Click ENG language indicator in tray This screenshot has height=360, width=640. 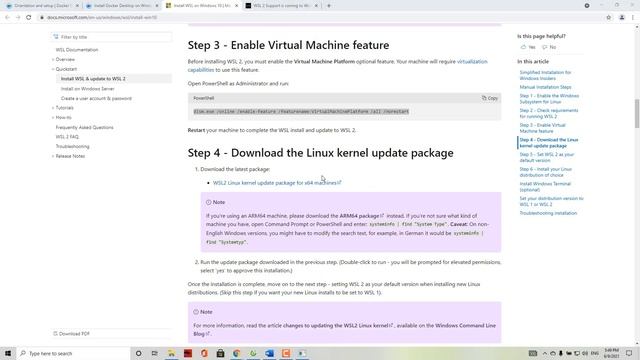click(x=595, y=353)
